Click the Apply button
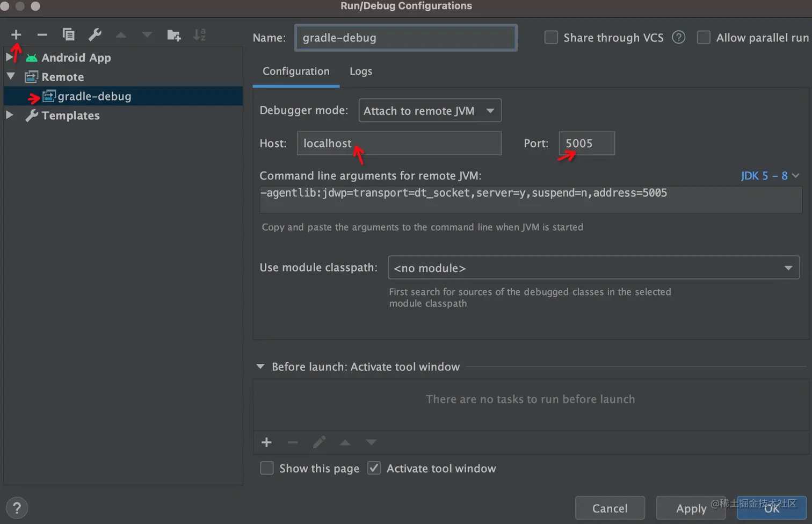 [x=691, y=508]
